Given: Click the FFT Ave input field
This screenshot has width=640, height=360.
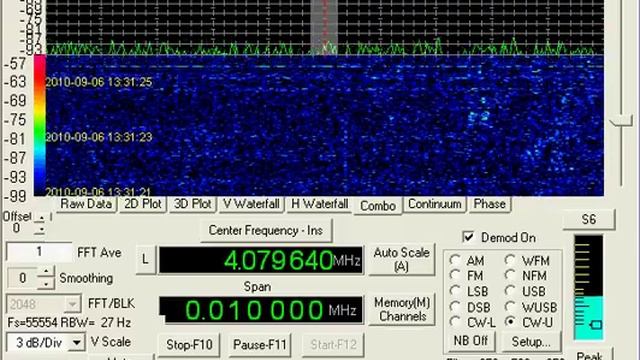Looking at the screenshot, I should coord(39,252).
